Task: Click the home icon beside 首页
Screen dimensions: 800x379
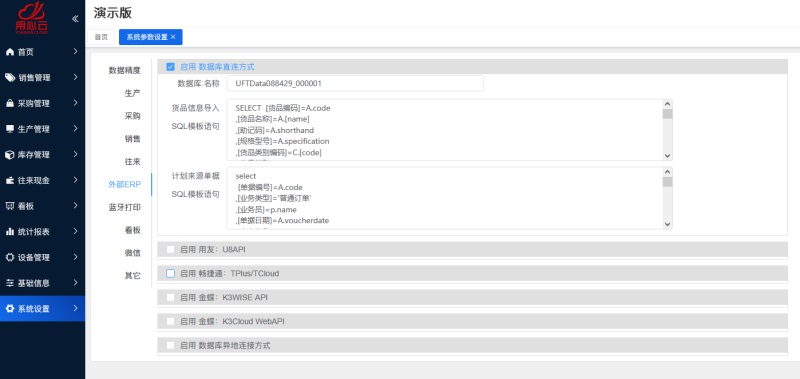Action: coord(9,52)
